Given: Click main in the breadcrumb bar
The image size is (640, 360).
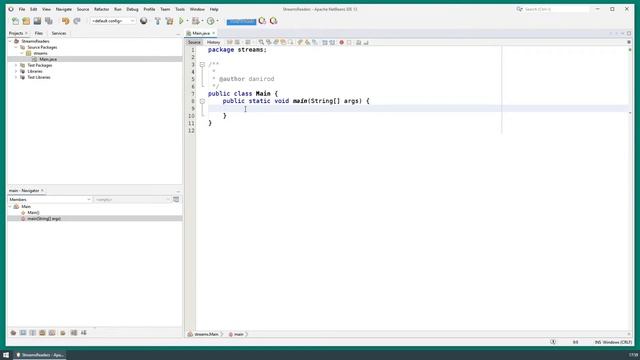Looking at the screenshot, I should [238, 334].
